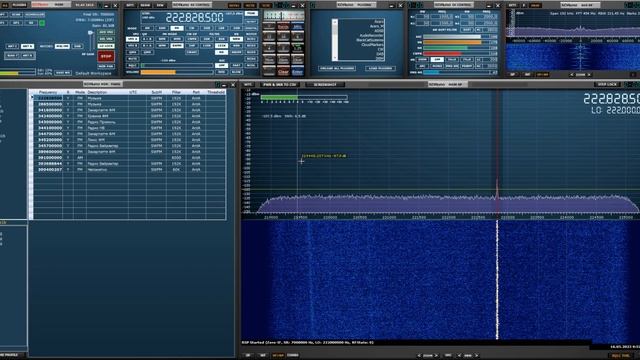Viewport: 640px width, 360px height.
Task: Click the left zoom arrow in AUX SP window
Action: pyautogui.click(x=571, y=75)
